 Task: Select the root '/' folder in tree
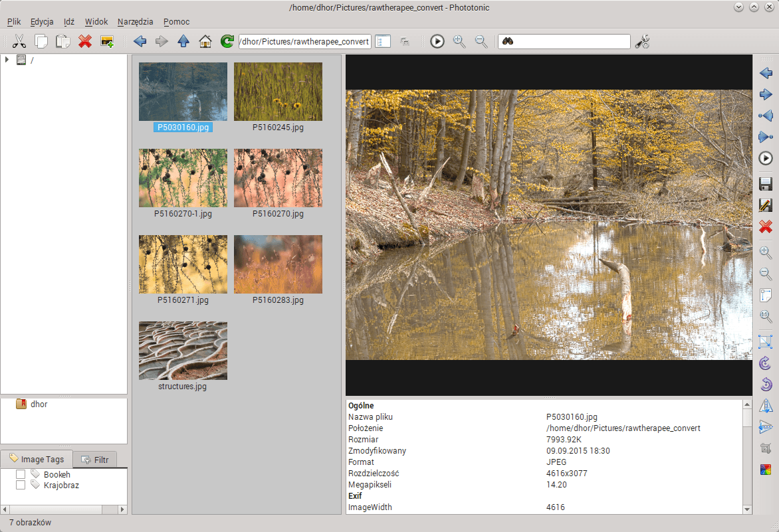25,60
